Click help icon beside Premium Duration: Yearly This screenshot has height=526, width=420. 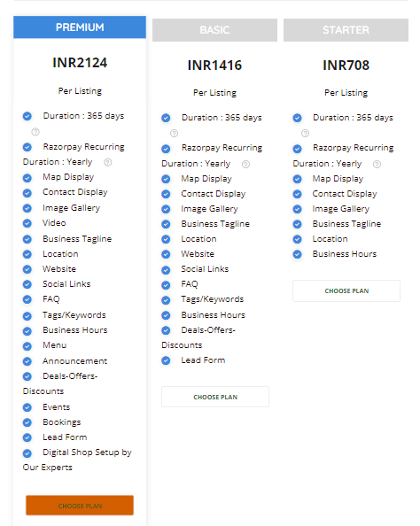(107, 162)
